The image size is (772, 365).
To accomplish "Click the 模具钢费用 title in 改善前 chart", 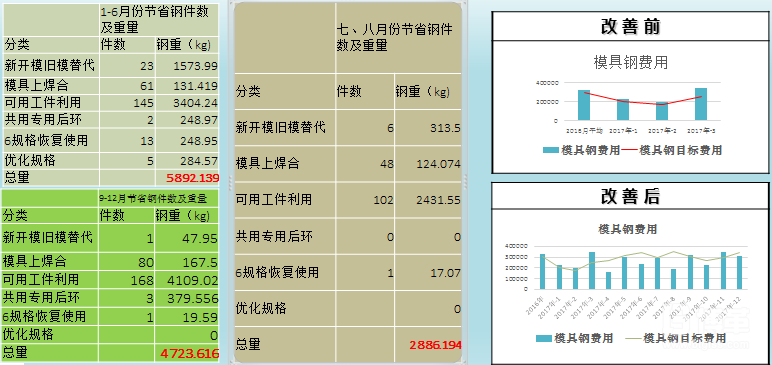I will tap(631, 62).
